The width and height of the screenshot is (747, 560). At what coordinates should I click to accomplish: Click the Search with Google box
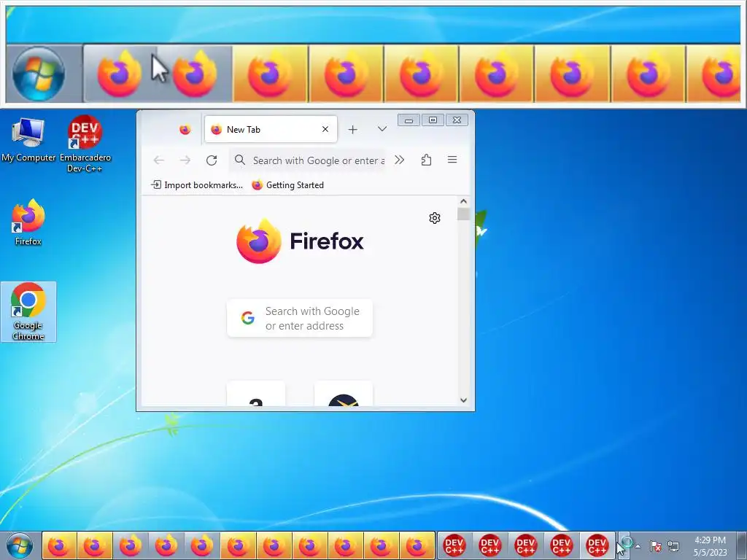(x=300, y=318)
